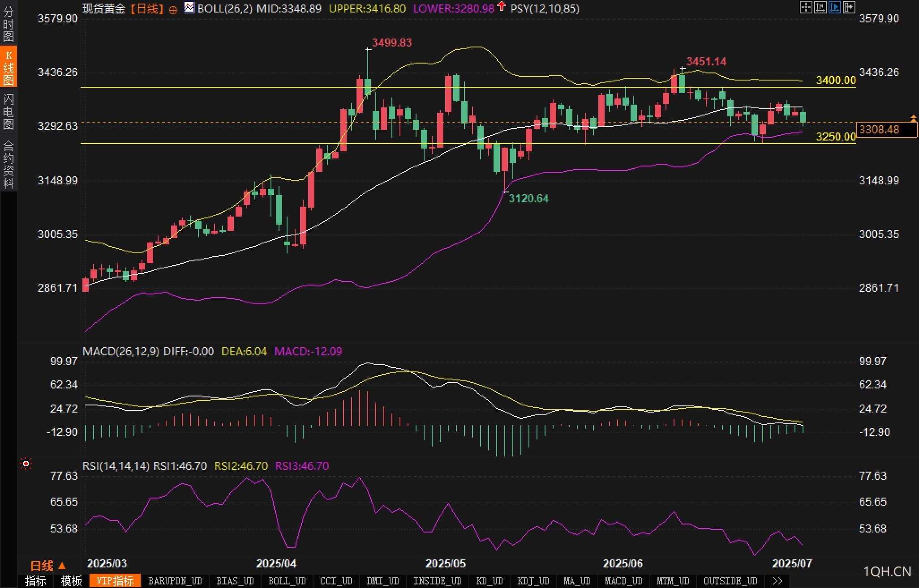The height and width of the screenshot is (588, 919).
Task: Click the rightmost top-right chart icon
Action: click(849, 7)
